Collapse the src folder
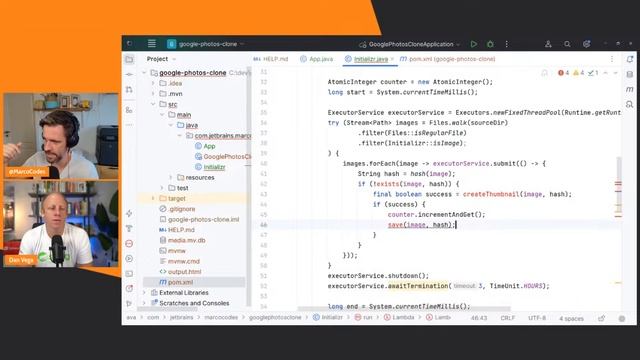The image size is (640, 360). [153, 104]
